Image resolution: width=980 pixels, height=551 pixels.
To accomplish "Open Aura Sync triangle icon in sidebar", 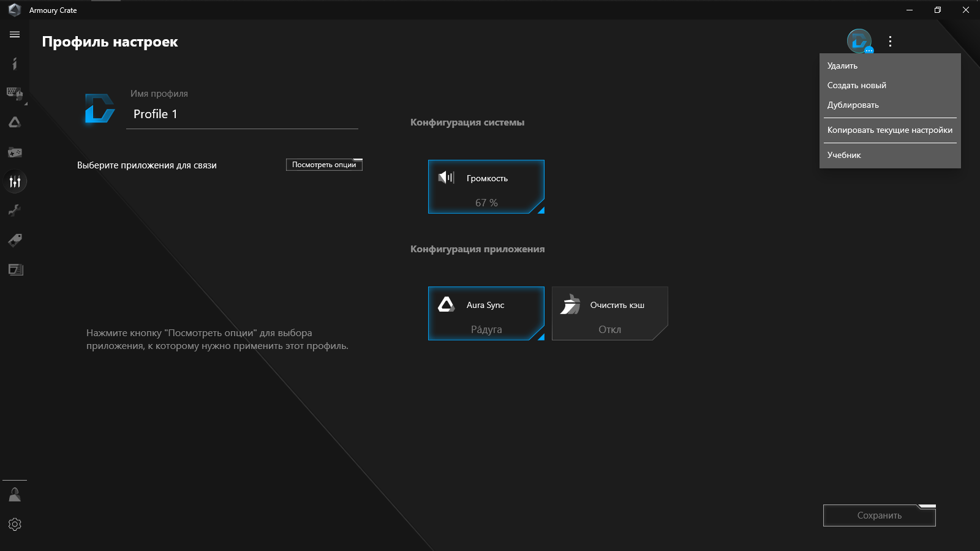I will [15, 122].
